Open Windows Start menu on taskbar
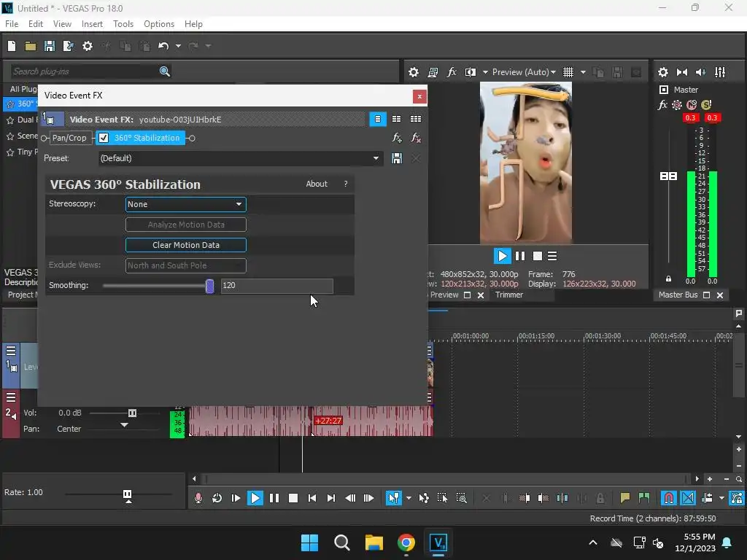The width and height of the screenshot is (747, 560). click(309, 542)
